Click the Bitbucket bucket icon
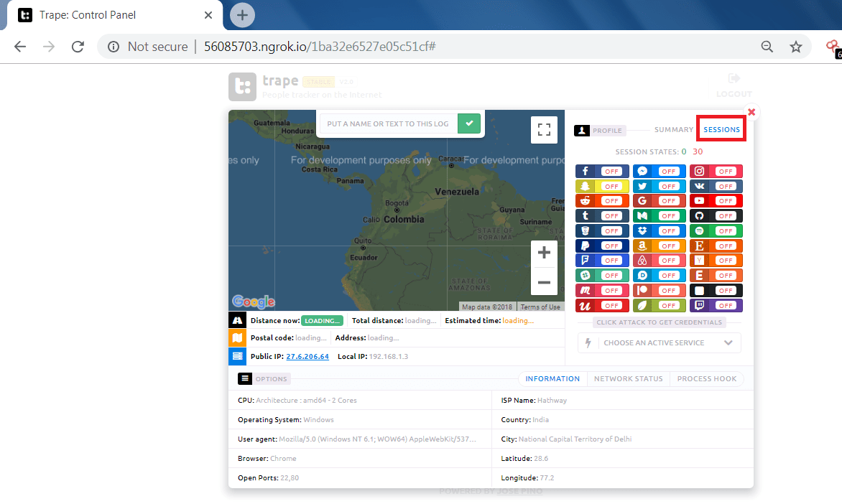The width and height of the screenshot is (842, 504). click(x=586, y=230)
